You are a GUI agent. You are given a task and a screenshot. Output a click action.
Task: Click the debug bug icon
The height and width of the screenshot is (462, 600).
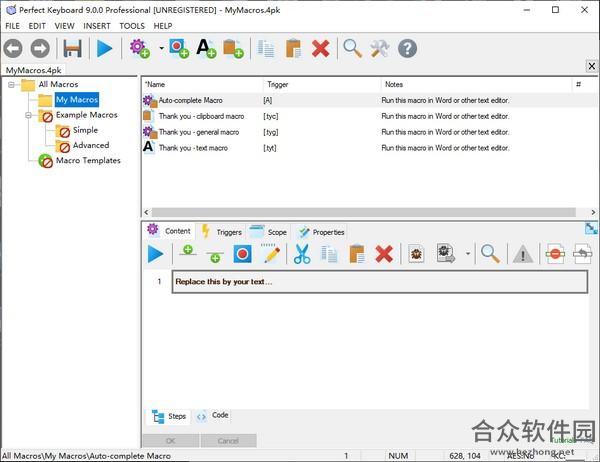(416, 254)
